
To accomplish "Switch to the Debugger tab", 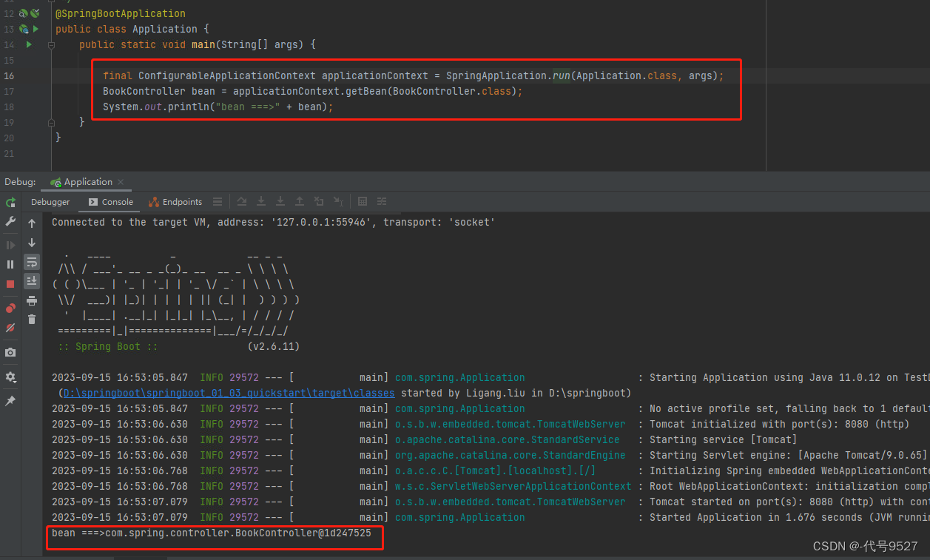I will (50, 202).
